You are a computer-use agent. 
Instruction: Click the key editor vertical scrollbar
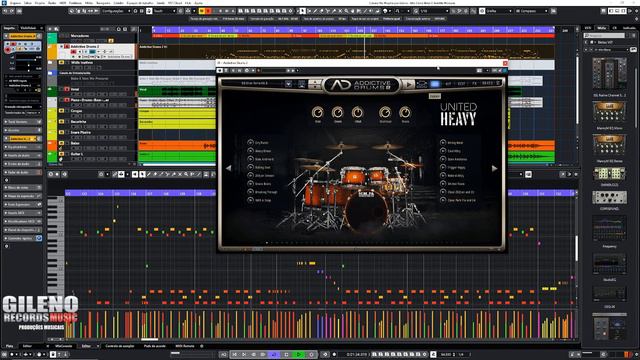click(576, 249)
